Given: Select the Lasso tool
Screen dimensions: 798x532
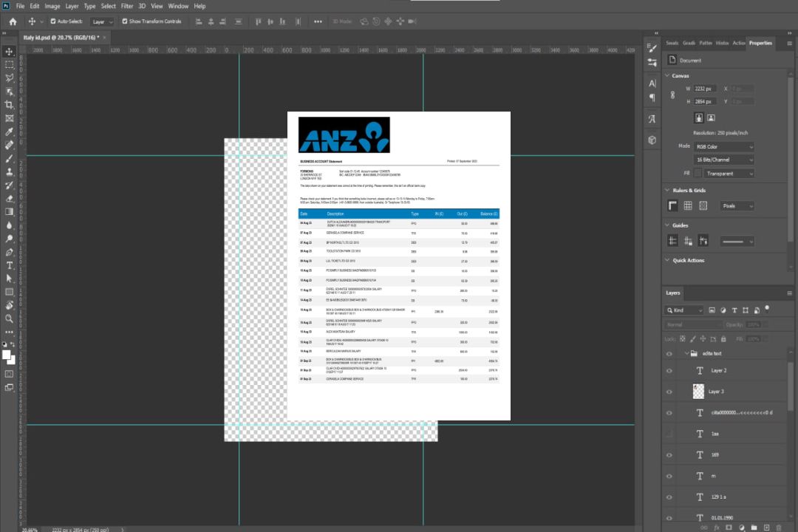Looking at the screenshot, I should click(x=9, y=78).
